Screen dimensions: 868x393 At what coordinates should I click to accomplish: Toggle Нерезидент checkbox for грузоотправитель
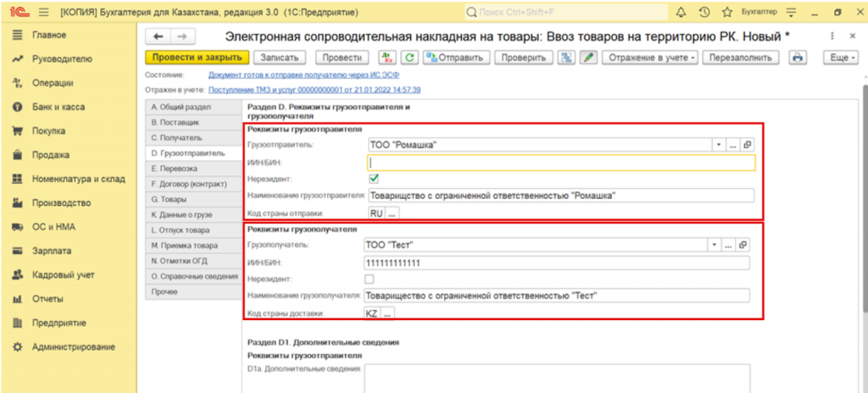pyautogui.click(x=374, y=178)
